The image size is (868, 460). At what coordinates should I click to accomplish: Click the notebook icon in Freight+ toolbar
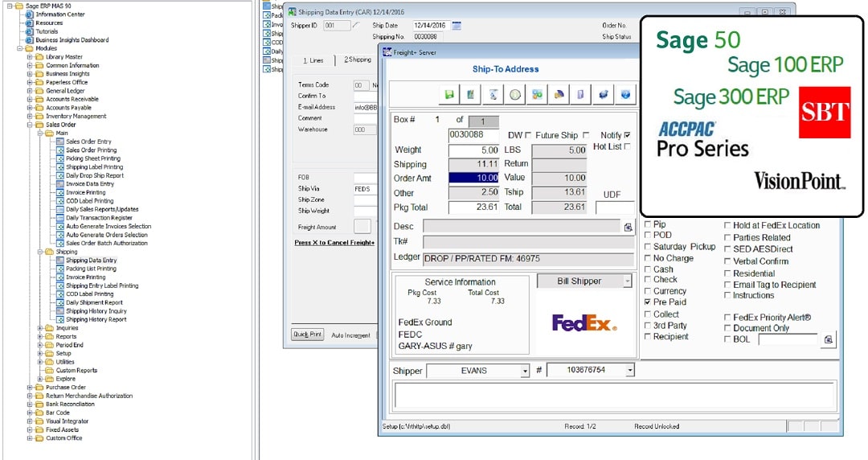click(x=470, y=95)
